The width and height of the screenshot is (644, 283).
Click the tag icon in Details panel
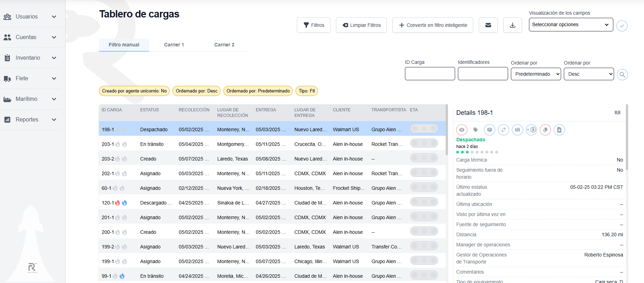click(476, 130)
